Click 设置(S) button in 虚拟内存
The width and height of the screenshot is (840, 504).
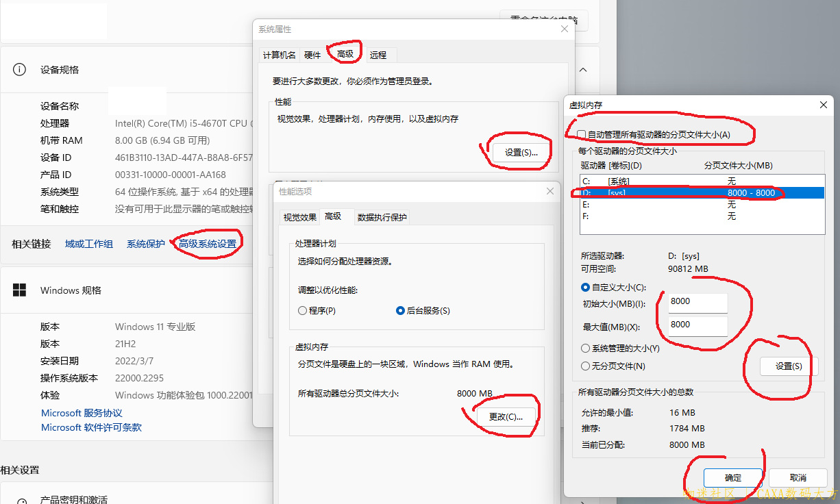pyautogui.click(x=789, y=366)
